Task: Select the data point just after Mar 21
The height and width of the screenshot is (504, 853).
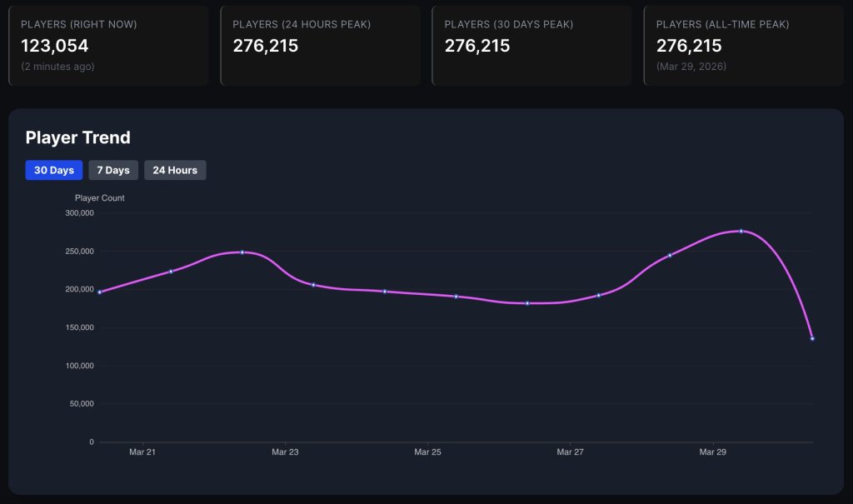Action: pos(171,272)
